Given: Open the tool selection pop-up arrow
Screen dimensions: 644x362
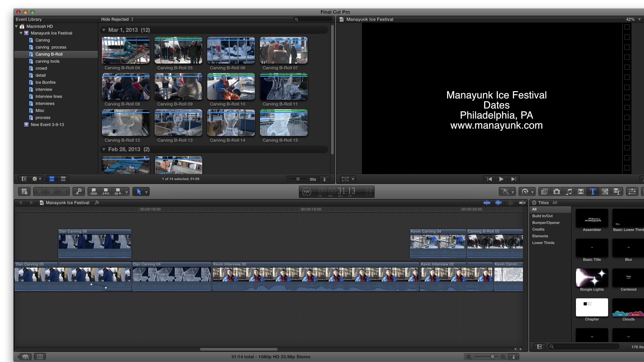Looking at the screenshot, I should coord(146,192).
